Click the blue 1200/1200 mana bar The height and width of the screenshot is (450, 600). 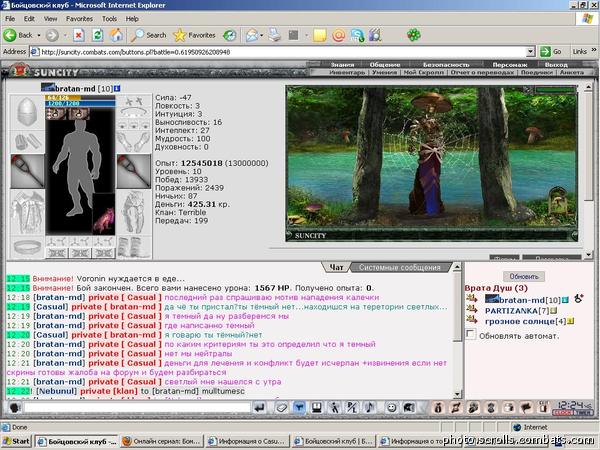point(80,104)
